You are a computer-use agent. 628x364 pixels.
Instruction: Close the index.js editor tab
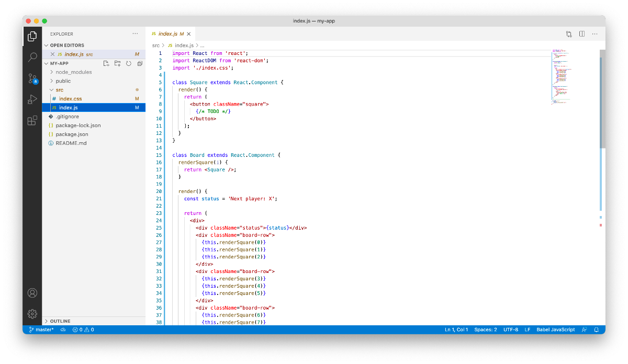pyautogui.click(x=189, y=34)
